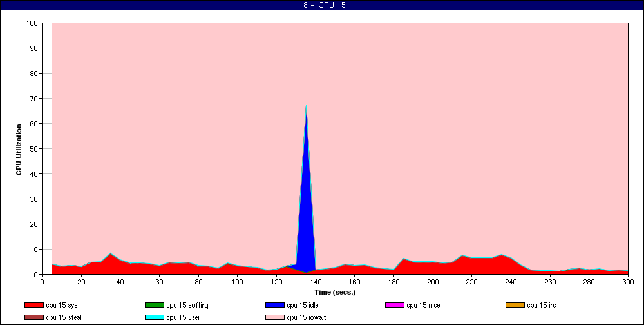Click the x-axis tick label 220
Viewport: 644px width, 325px height.
coord(471,282)
